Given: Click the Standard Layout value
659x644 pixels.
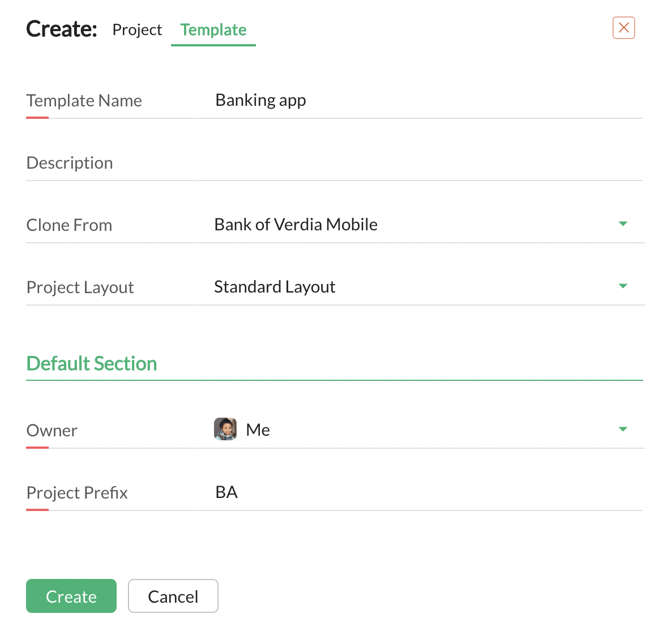Looking at the screenshot, I should point(275,287).
